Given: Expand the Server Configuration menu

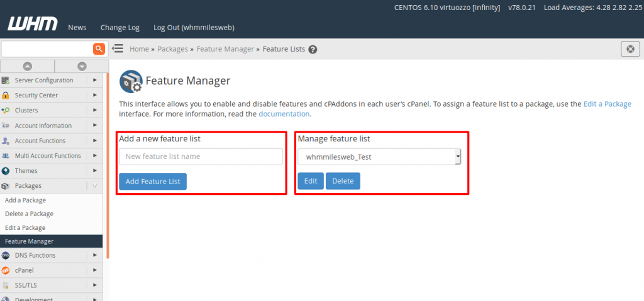Looking at the screenshot, I should tap(94, 80).
